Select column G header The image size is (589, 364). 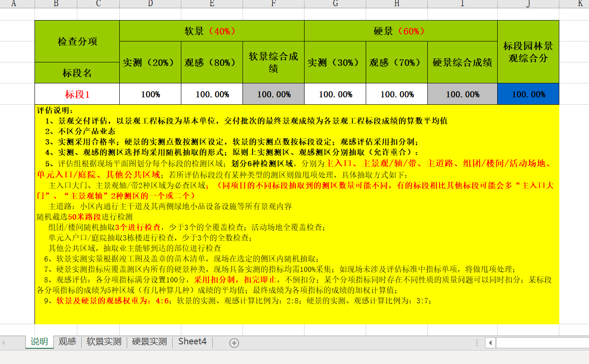(x=335, y=4)
